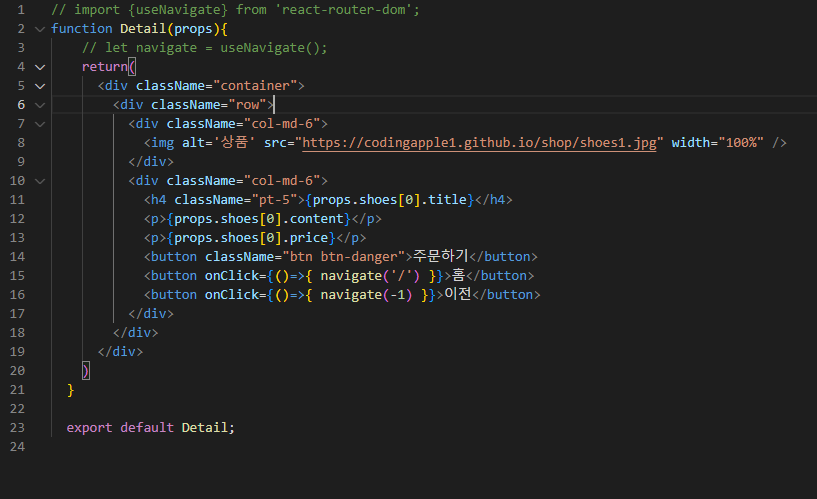817x499 pixels.
Task: Fold the first col-md-6 div on line 7
Action: pos(40,124)
